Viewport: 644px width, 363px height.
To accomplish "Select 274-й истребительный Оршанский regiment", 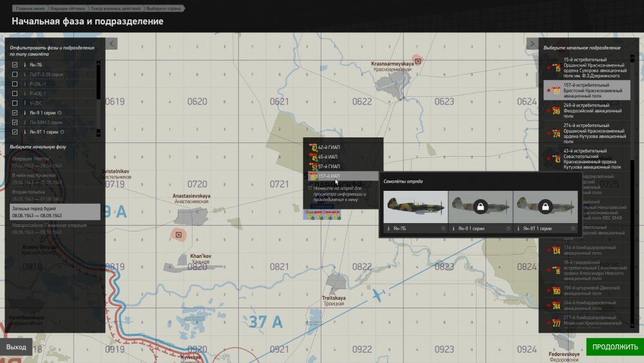I will pyautogui.click(x=587, y=133).
